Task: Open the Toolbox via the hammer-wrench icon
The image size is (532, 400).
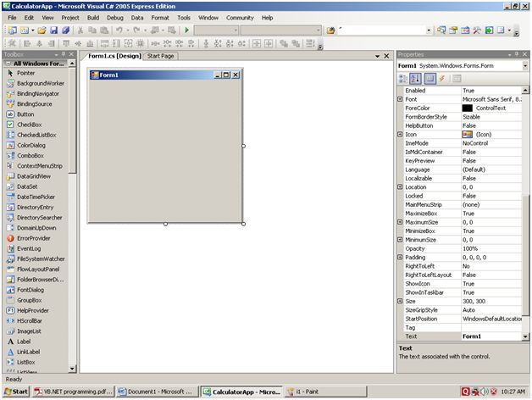Action: 477,31
